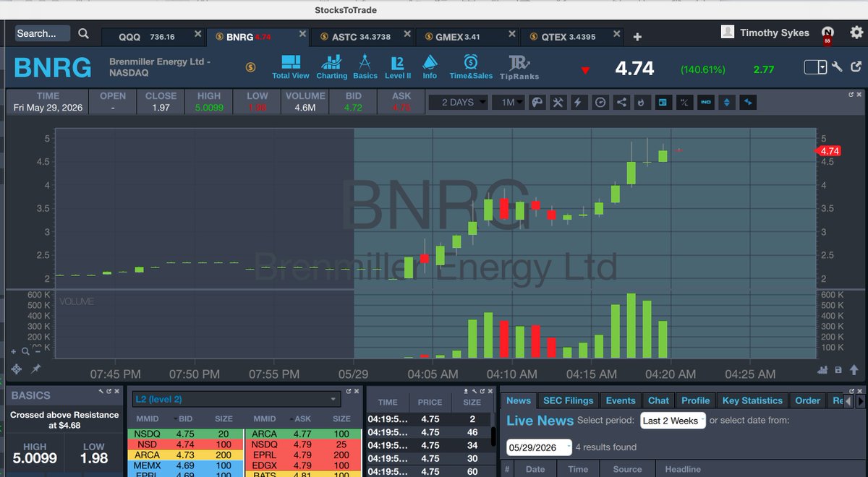Open the Info module

(x=430, y=66)
